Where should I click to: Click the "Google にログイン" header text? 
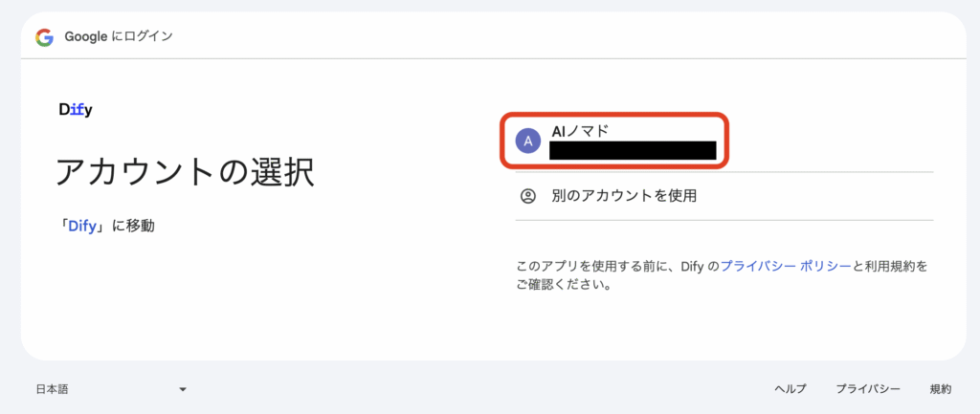pos(119,37)
